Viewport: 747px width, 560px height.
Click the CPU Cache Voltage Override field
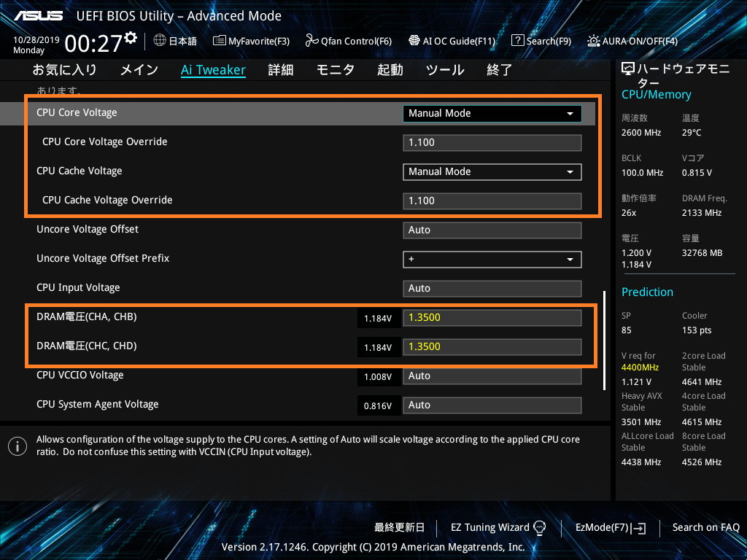[492, 201]
